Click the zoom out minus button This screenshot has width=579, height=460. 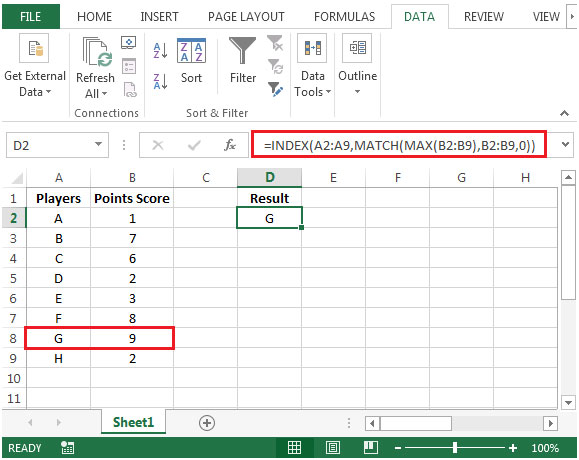tap(397, 448)
